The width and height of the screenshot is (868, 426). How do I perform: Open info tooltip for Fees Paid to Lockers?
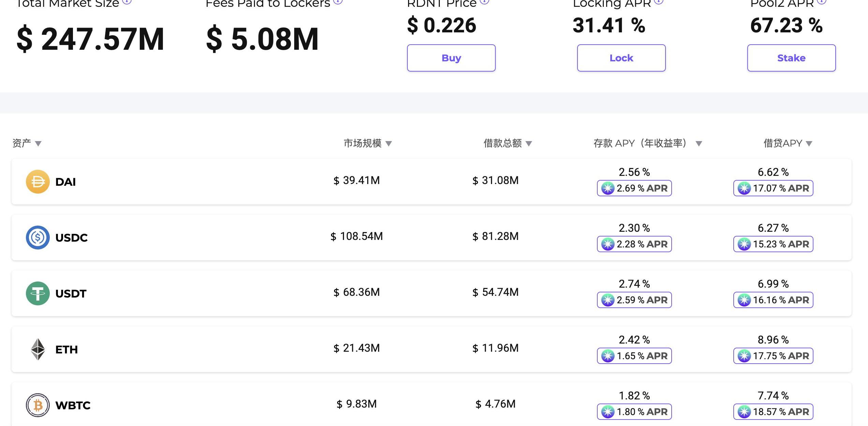[x=338, y=1]
